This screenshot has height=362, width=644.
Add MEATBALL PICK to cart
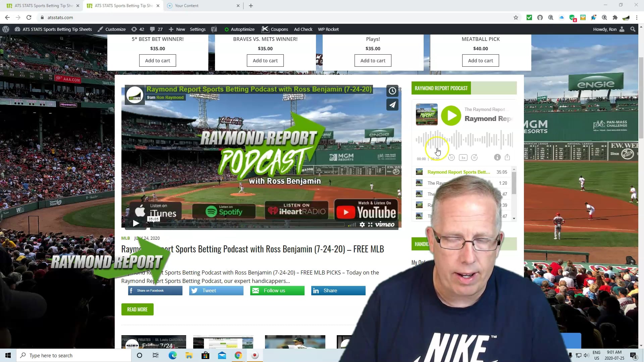480,61
